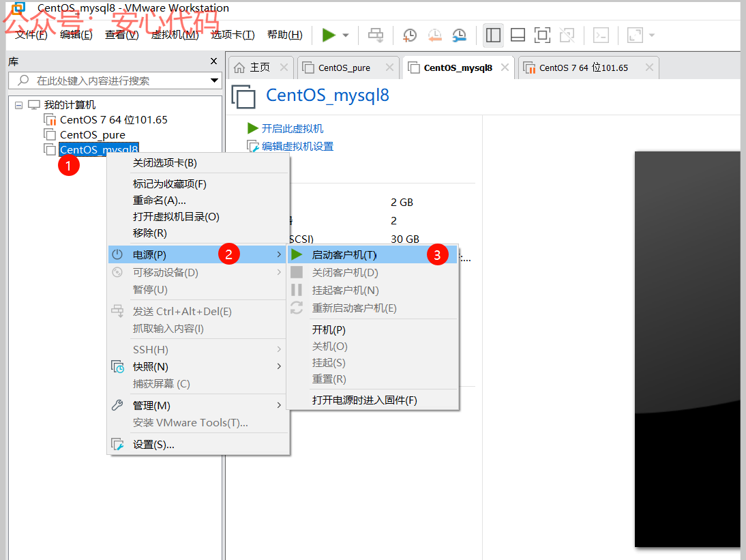
Task: Click the 快照(N) snapshot icon in menu
Action: click(x=117, y=366)
